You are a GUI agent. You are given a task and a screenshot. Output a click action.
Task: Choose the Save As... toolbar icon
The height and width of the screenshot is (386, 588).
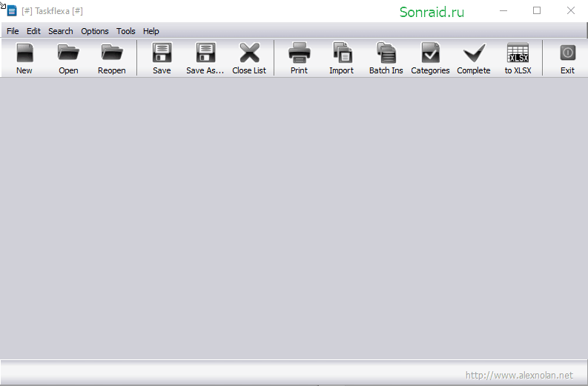[205, 53]
